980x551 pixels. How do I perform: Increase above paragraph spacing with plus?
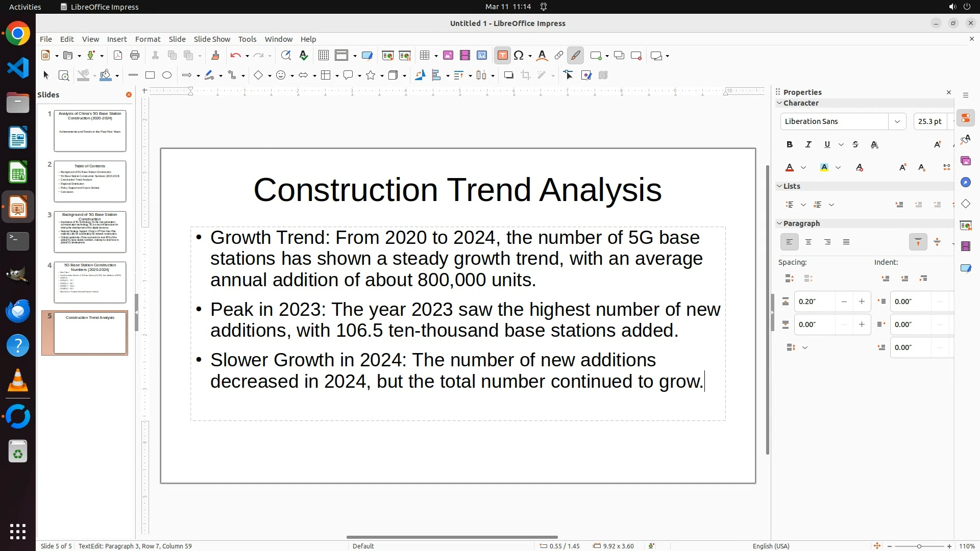click(x=862, y=302)
